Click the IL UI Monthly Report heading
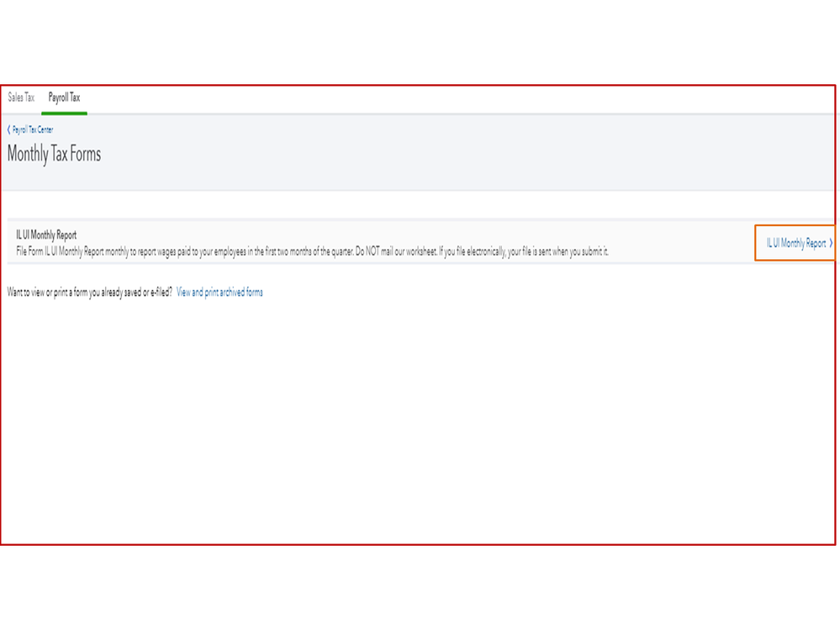This screenshot has width=840, height=630. click(46, 235)
